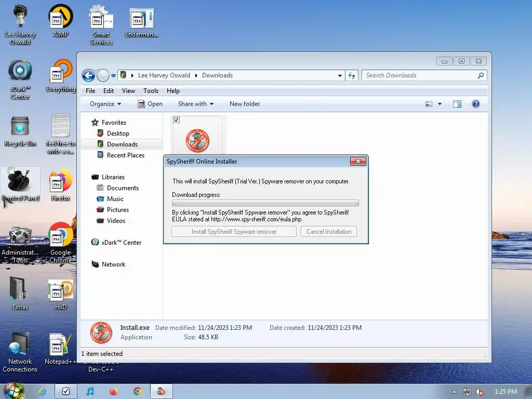Image resolution: width=532 pixels, height=399 pixels.
Task: Open the music note taskbar app
Action: (90, 392)
